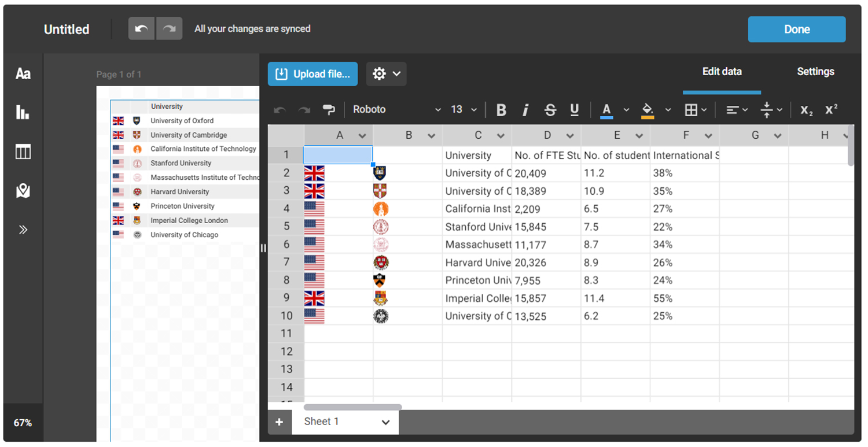
Task: Toggle strikethrough formatting
Action: 550,110
